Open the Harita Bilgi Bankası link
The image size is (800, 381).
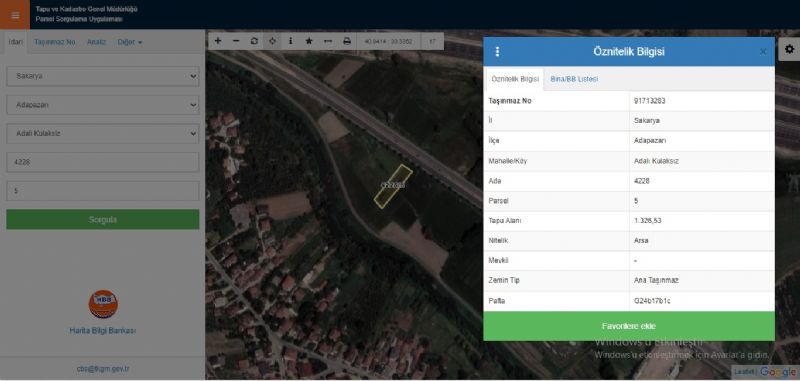(103, 331)
